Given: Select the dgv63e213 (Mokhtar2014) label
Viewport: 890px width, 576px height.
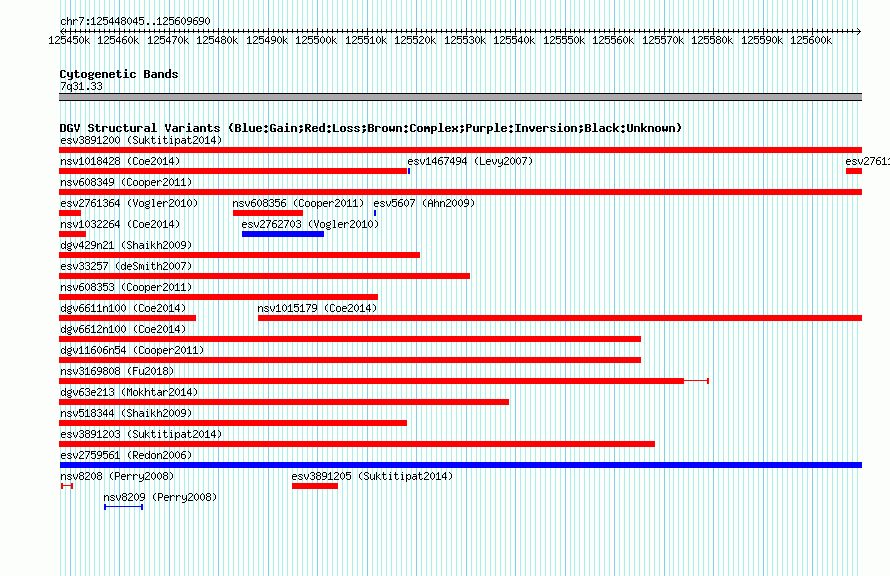Looking at the screenshot, I should 129,392.
